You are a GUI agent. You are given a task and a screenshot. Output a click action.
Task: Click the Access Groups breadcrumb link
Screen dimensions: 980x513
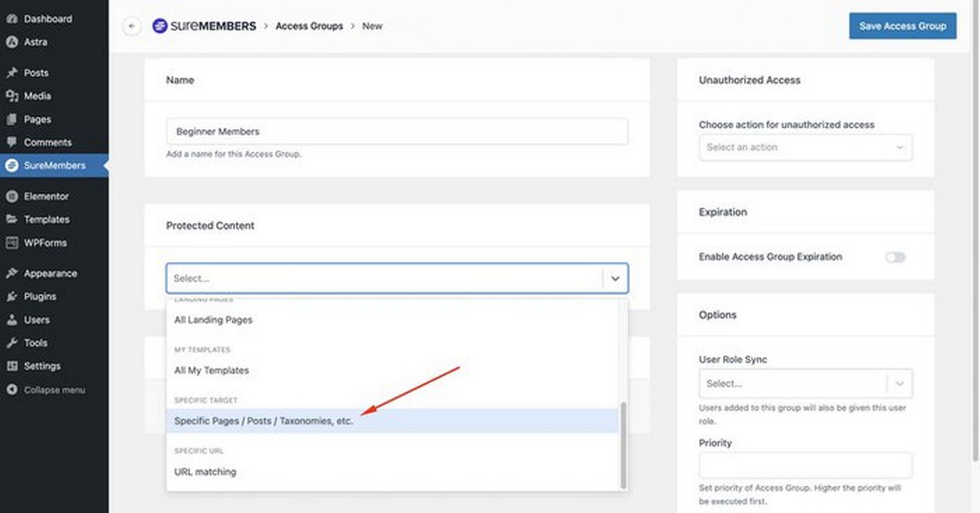pyautogui.click(x=309, y=26)
